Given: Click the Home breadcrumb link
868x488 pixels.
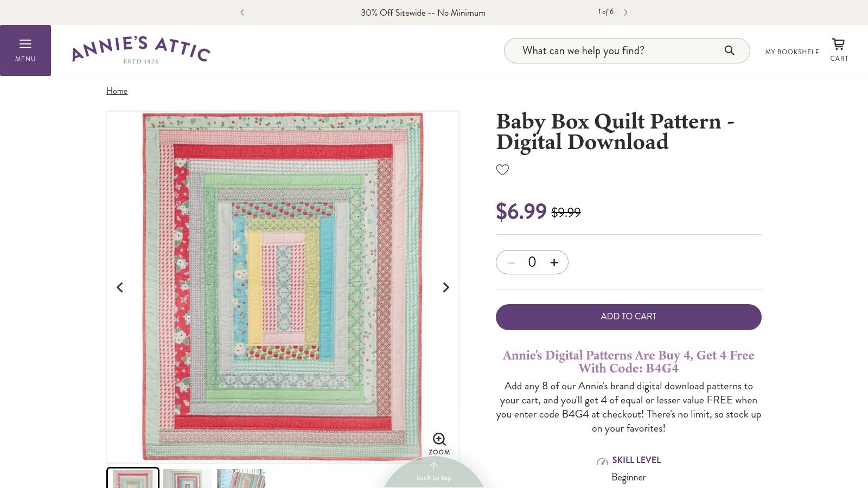Looking at the screenshot, I should click(117, 91).
